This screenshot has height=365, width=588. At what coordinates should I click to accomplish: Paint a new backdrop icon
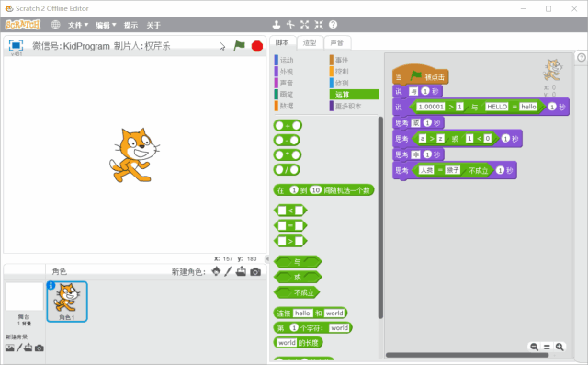tap(19, 348)
